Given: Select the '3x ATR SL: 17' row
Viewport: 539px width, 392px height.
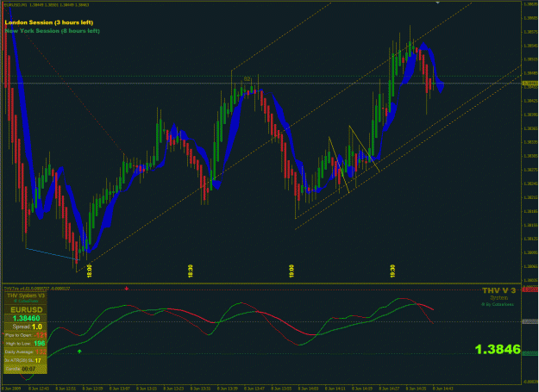Looking at the screenshot, I should (25, 360).
